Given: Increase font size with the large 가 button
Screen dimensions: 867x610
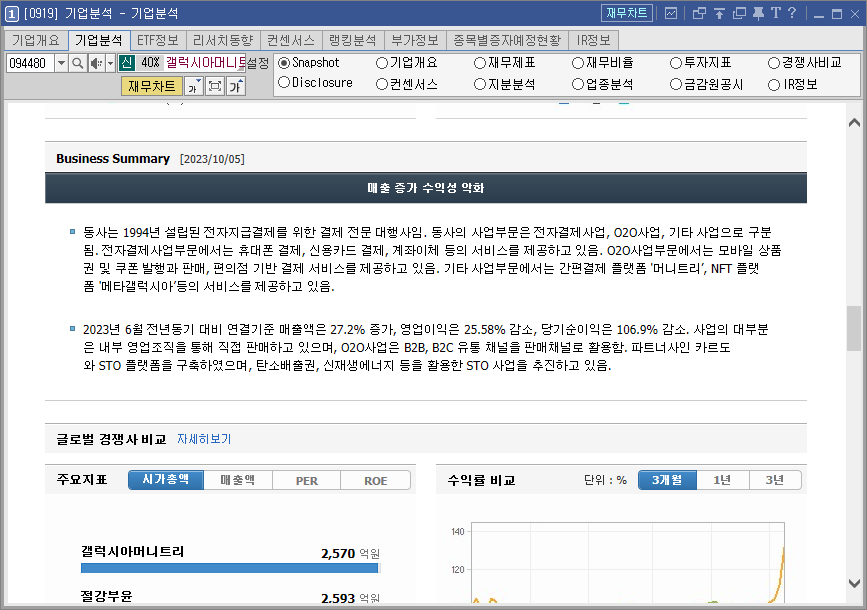Looking at the screenshot, I should tap(236, 86).
